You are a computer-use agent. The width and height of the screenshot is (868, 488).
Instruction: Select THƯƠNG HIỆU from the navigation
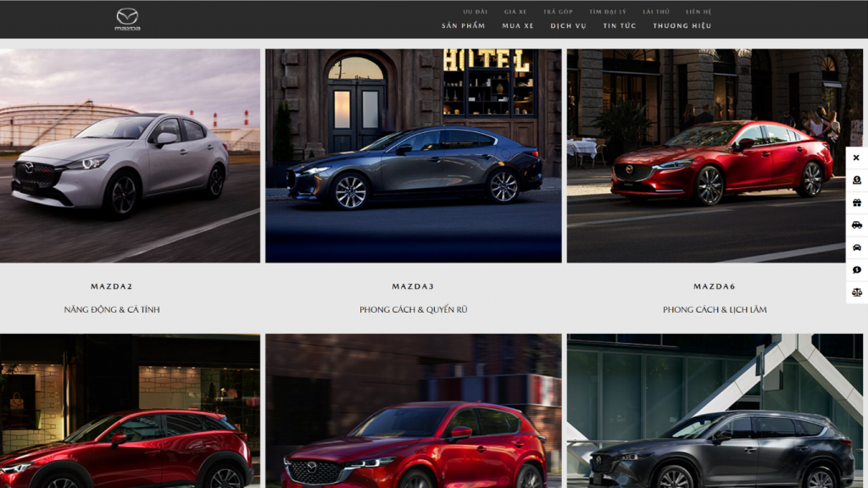pos(683,25)
